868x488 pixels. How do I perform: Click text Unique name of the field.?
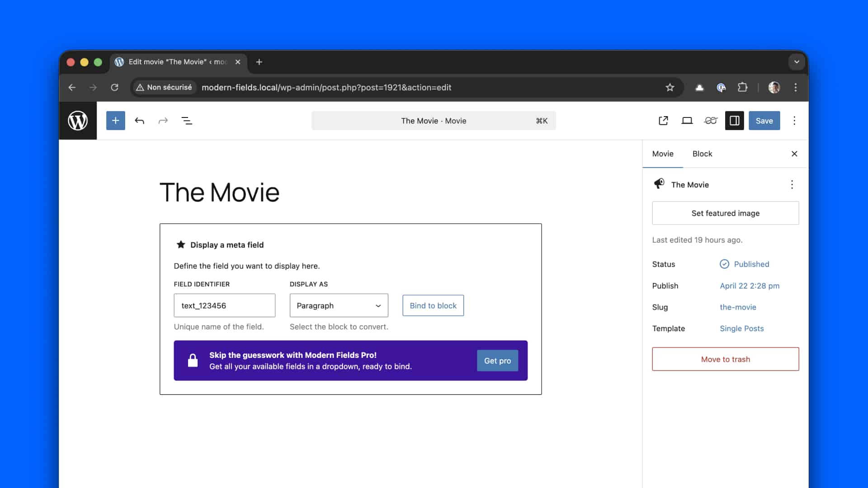click(x=219, y=327)
